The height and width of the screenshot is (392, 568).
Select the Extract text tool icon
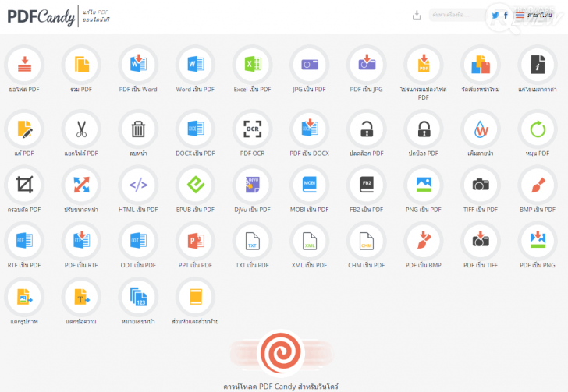[81, 297]
